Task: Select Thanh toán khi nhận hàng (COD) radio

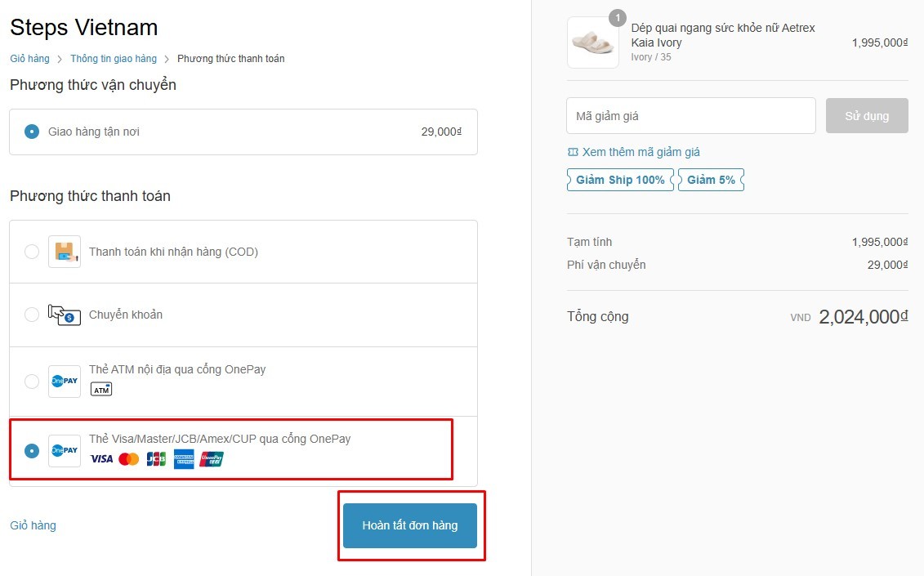Action: click(x=32, y=252)
